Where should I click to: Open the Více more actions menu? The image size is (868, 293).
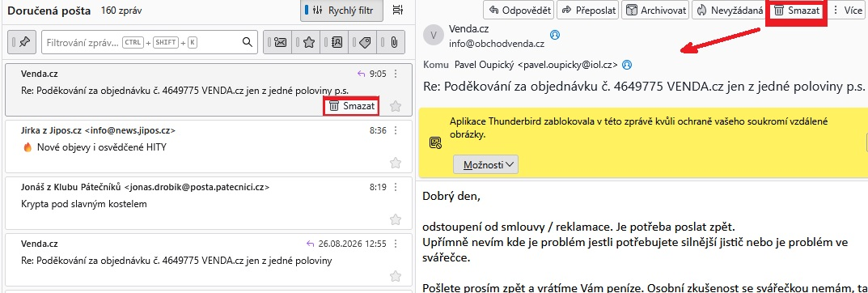[x=847, y=10]
